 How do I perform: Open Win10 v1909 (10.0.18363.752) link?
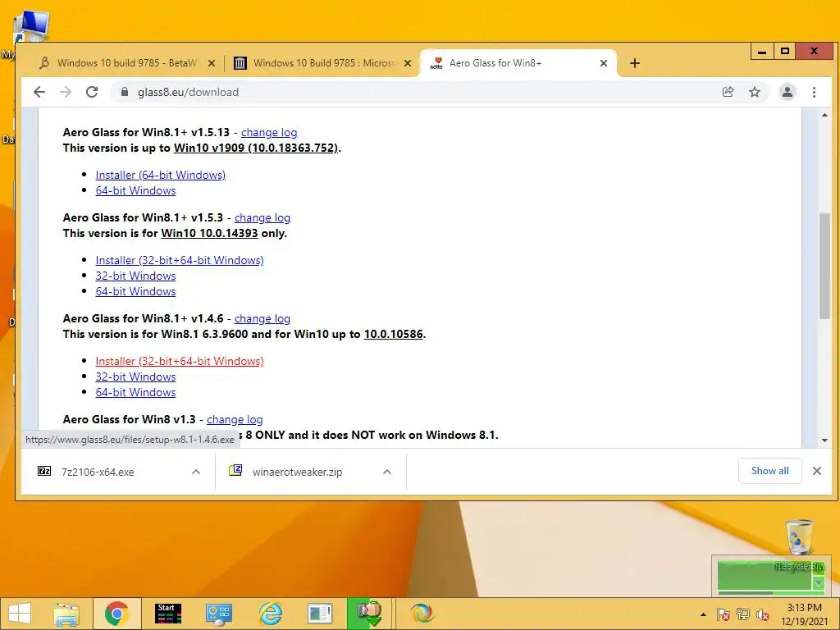pos(256,148)
